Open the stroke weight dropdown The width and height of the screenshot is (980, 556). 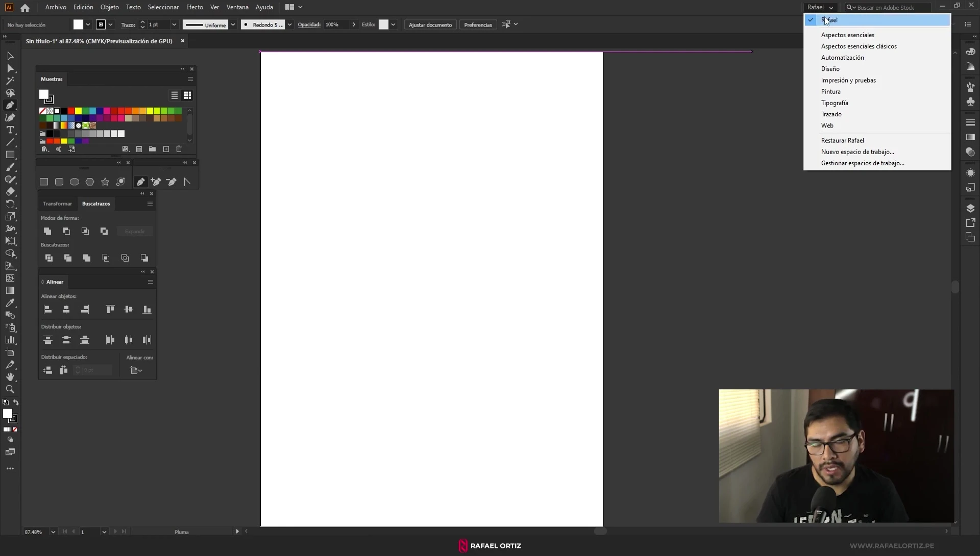pos(174,24)
